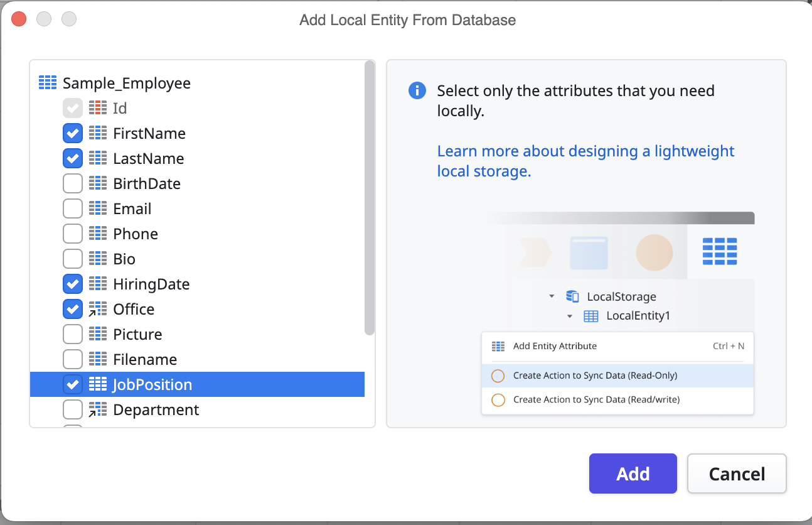Check the Phone attribute checkbox

click(x=73, y=234)
